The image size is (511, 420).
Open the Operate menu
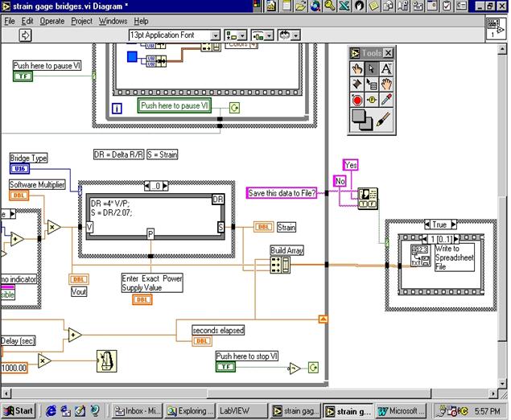[x=52, y=21]
